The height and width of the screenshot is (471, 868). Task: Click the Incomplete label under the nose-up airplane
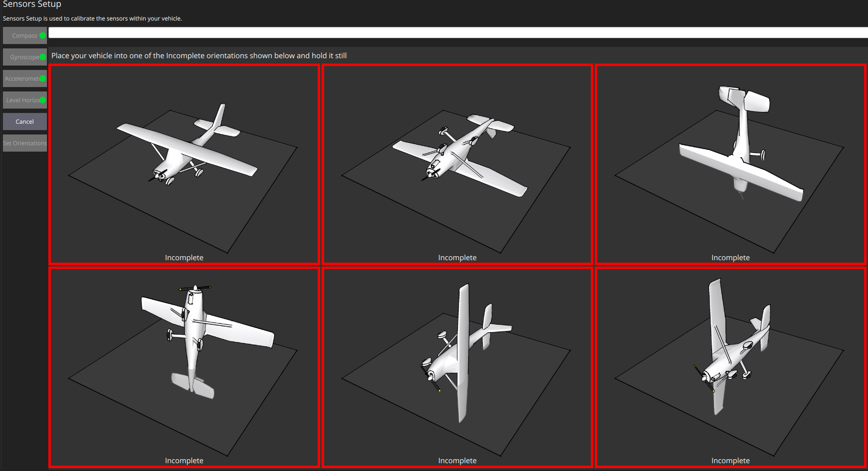click(x=184, y=461)
